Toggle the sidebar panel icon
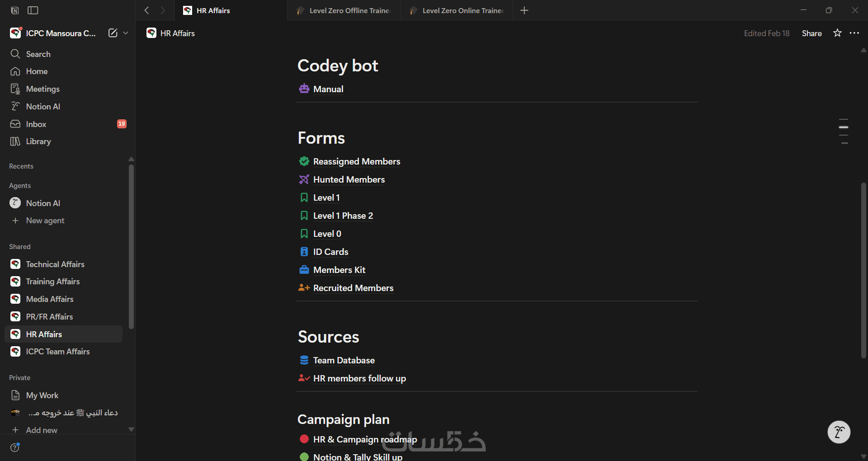The image size is (868, 461). pos(33,10)
